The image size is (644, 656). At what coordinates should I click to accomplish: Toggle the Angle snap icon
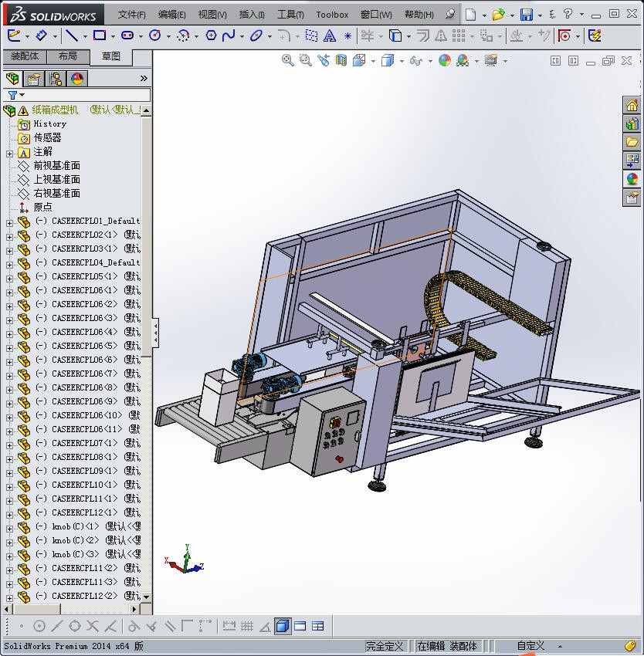click(265, 626)
